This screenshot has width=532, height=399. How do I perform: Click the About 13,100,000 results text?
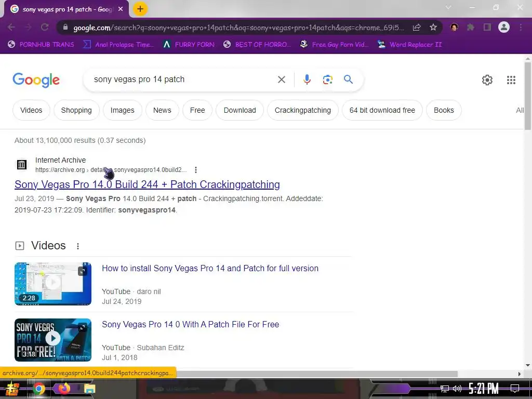80,140
